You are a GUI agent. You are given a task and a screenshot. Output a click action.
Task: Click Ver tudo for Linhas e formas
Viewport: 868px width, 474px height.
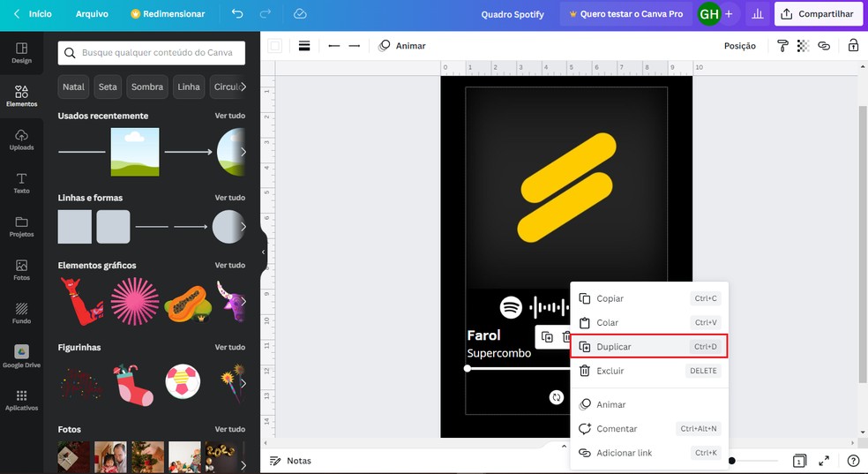[229, 198]
